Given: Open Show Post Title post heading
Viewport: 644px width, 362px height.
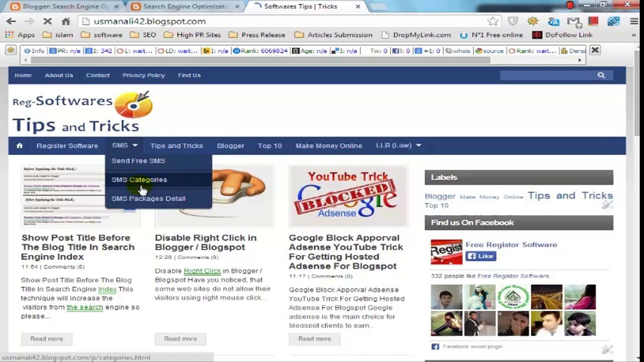Looking at the screenshot, I should [x=78, y=247].
